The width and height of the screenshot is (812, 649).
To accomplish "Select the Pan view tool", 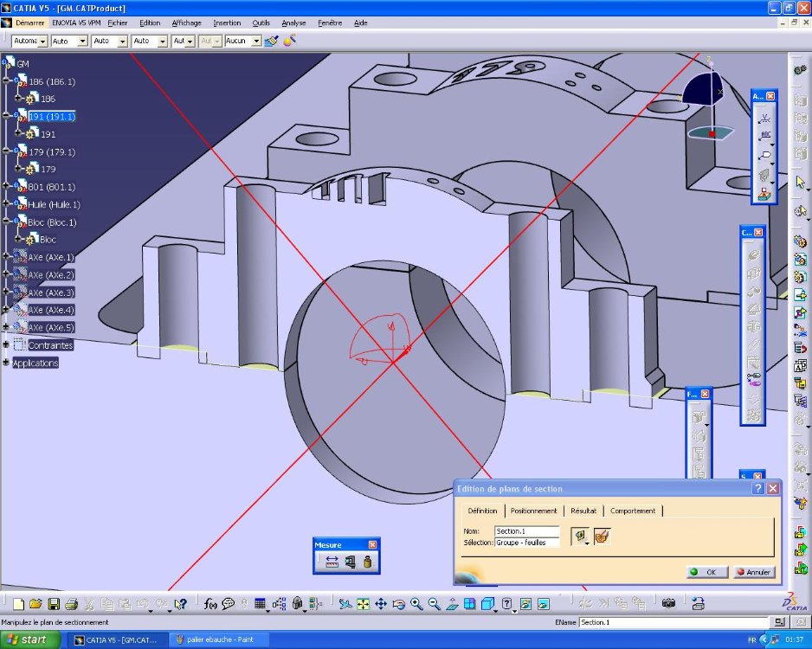I will coord(381,604).
